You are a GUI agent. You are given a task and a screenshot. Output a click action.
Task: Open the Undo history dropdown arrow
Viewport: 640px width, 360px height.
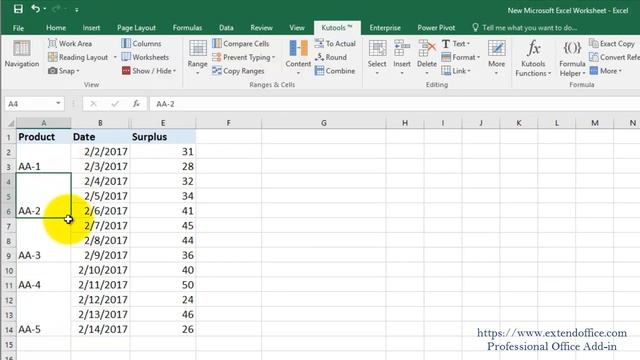44,9
